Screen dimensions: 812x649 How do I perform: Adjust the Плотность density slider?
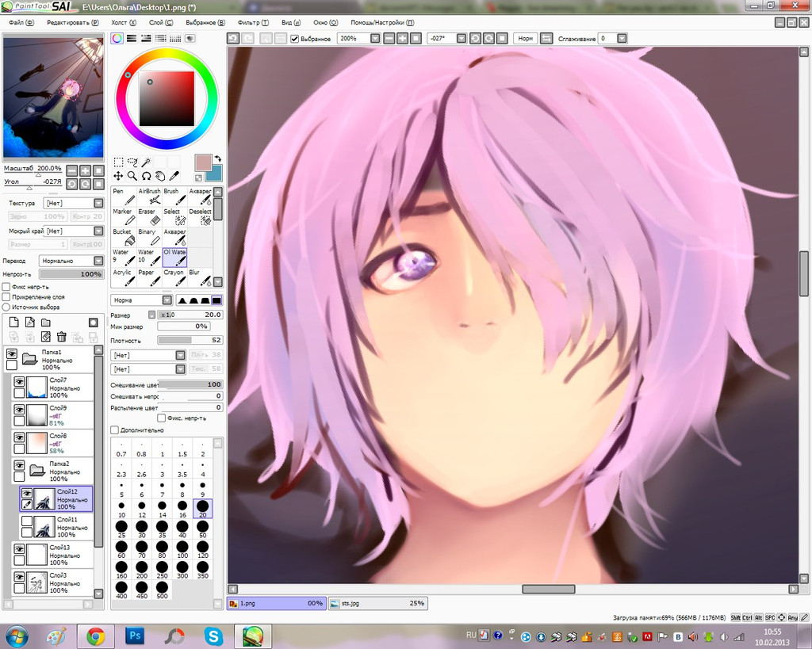tap(190, 341)
